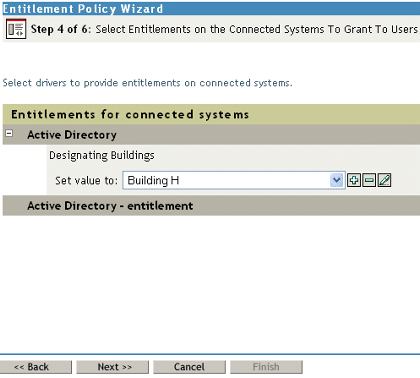The height and width of the screenshot is (378, 420).
Task: Click the Entitlements for connected systems heading
Action: (x=130, y=114)
